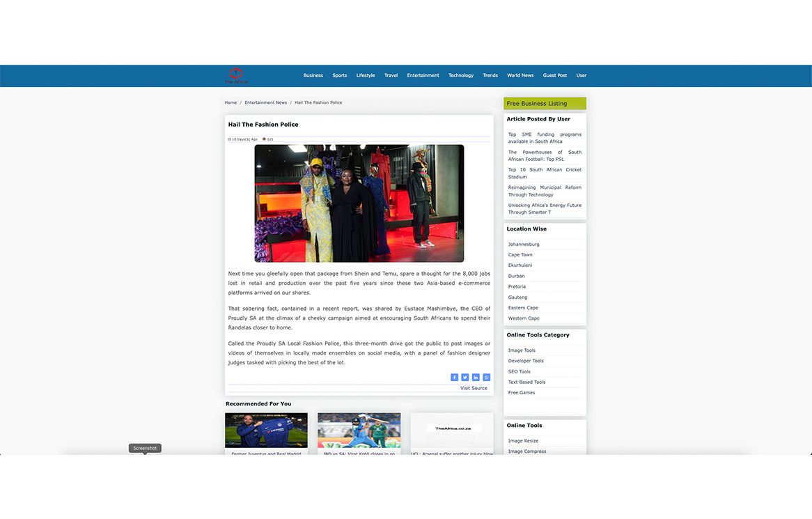Open the Entertainment nav item
812x519 pixels.
pyautogui.click(x=423, y=75)
